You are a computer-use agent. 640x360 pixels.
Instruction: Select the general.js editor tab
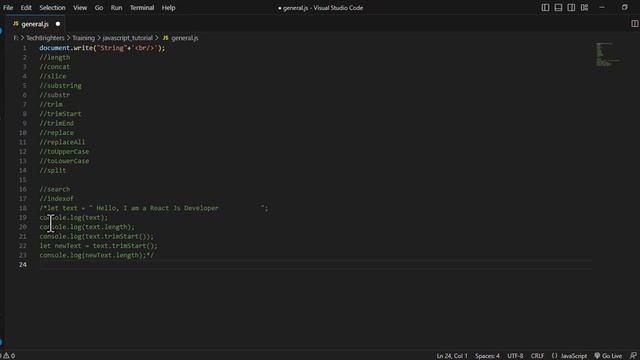pos(36,24)
